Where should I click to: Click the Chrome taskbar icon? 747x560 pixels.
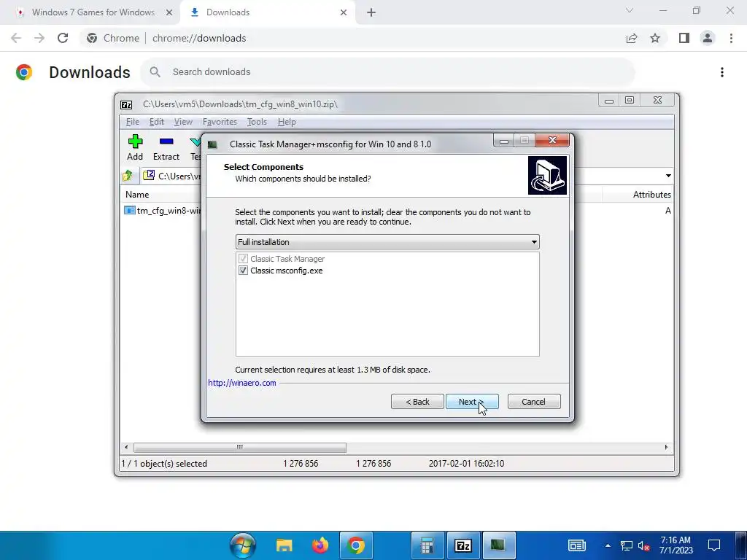click(355, 545)
